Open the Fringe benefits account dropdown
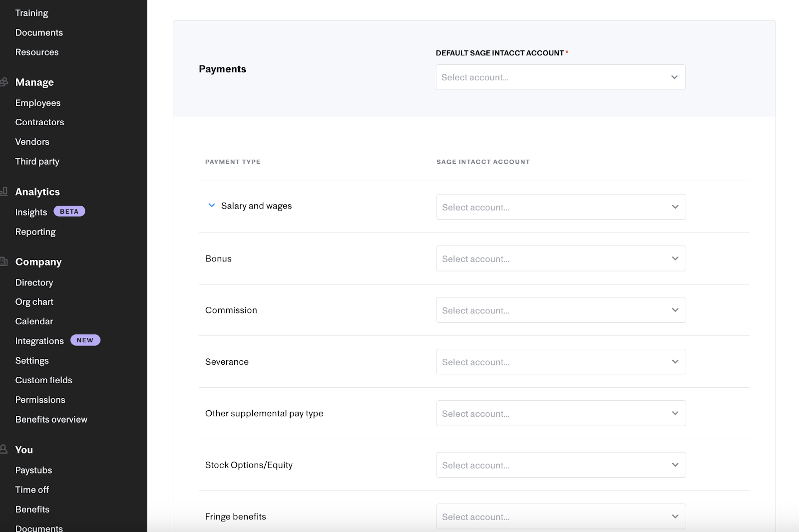 pyautogui.click(x=561, y=517)
